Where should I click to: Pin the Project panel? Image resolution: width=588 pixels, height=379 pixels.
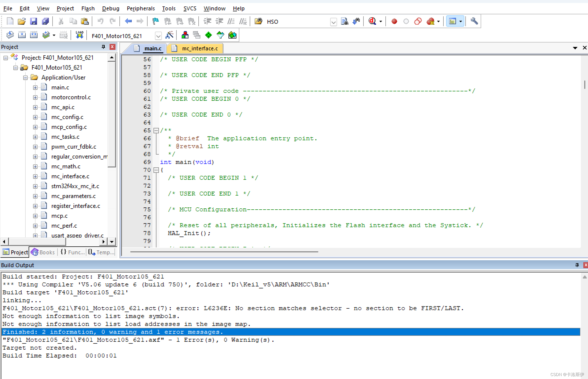[x=103, y=47]
